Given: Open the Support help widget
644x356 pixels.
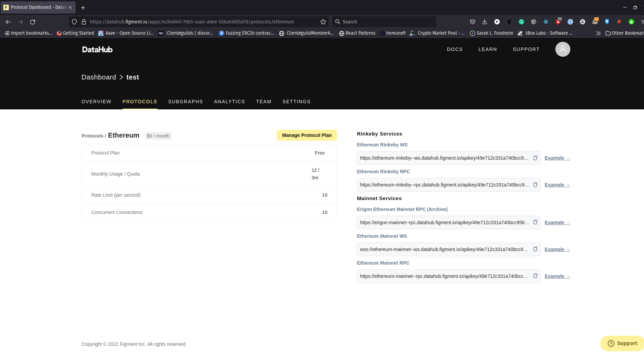Looking at the screenshot, I should [x=622, y=343].
